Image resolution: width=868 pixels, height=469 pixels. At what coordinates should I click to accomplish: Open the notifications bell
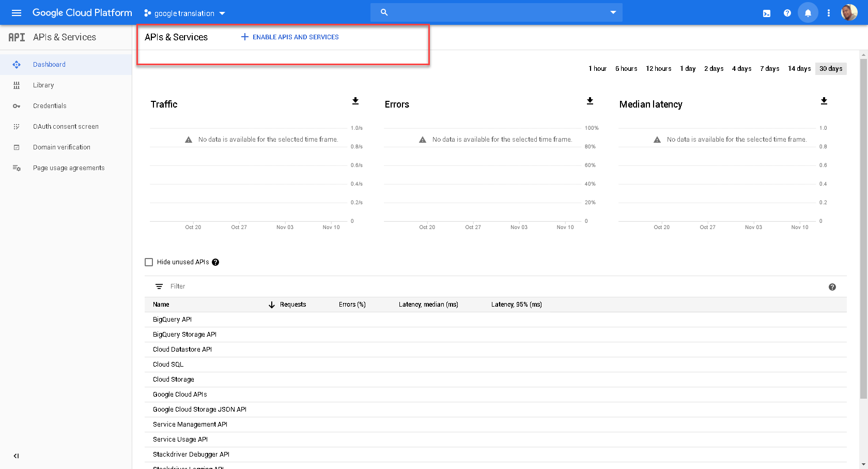tap(808, 13)
